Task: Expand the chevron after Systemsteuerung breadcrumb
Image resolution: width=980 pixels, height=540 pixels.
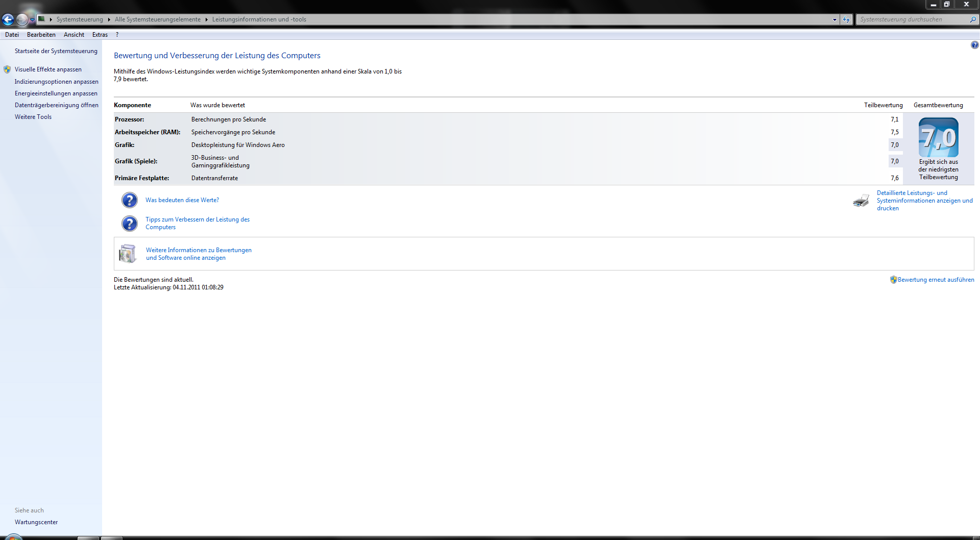Action: point(109,19)
